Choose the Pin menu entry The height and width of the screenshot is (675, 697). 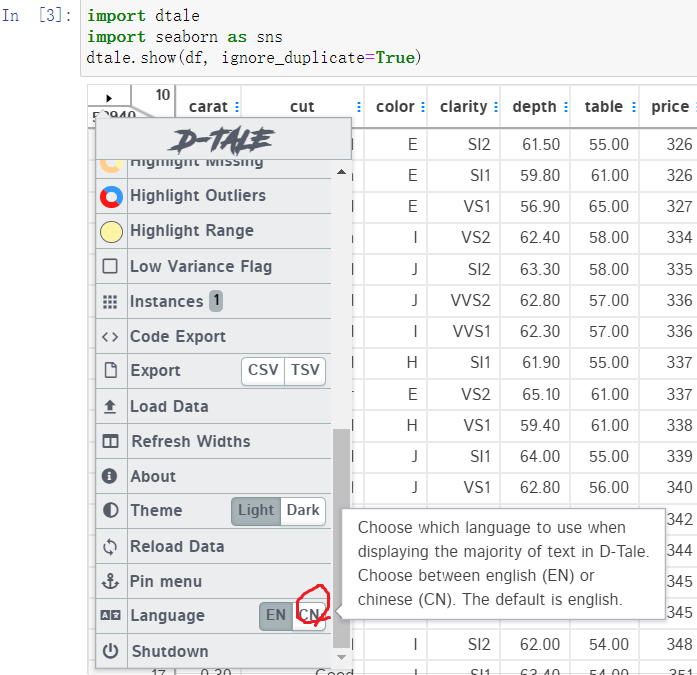pyautogui.click(x=213, y=581)
